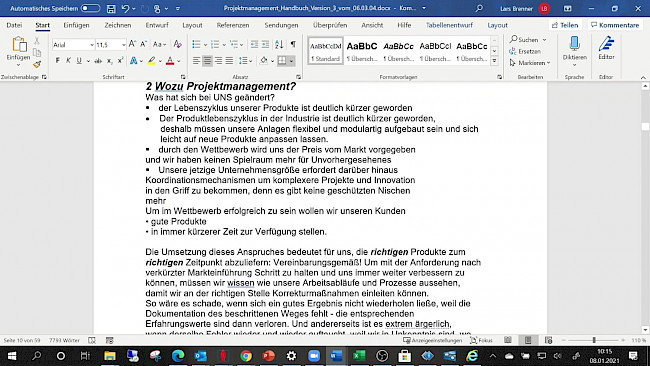Apply the text highlight color
This screenshot has height=366, width=650.
[x=151, y=61]
